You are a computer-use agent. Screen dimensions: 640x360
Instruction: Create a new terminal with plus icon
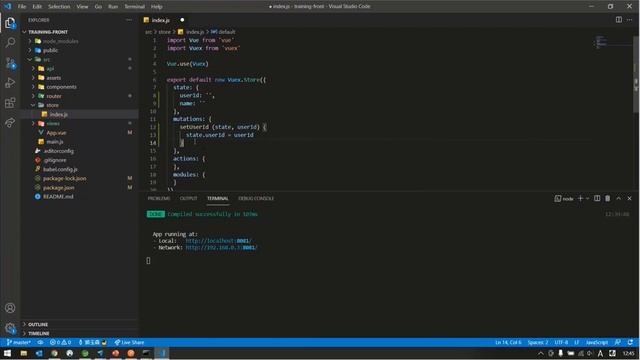click(x=580, y=198)
